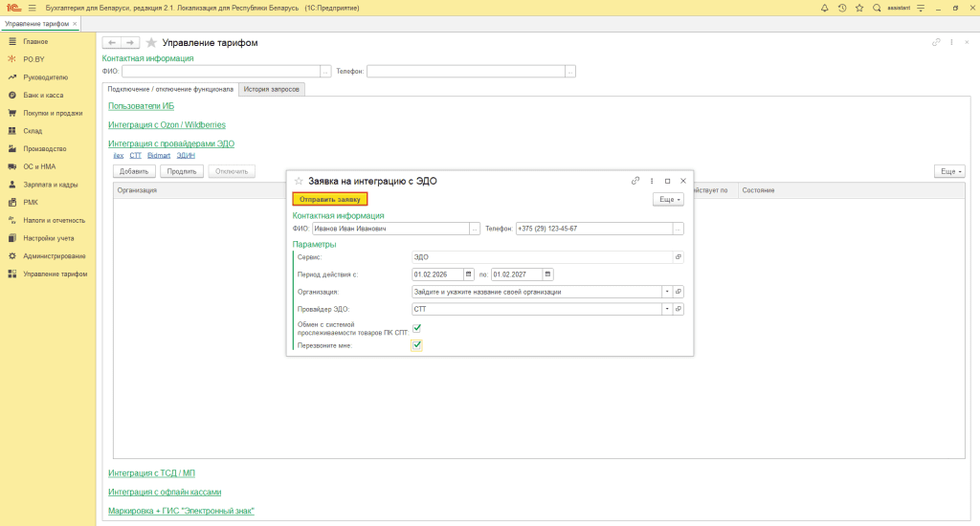
Task: Open the Еще dropdown in dialog
Action: click(668, 199)
